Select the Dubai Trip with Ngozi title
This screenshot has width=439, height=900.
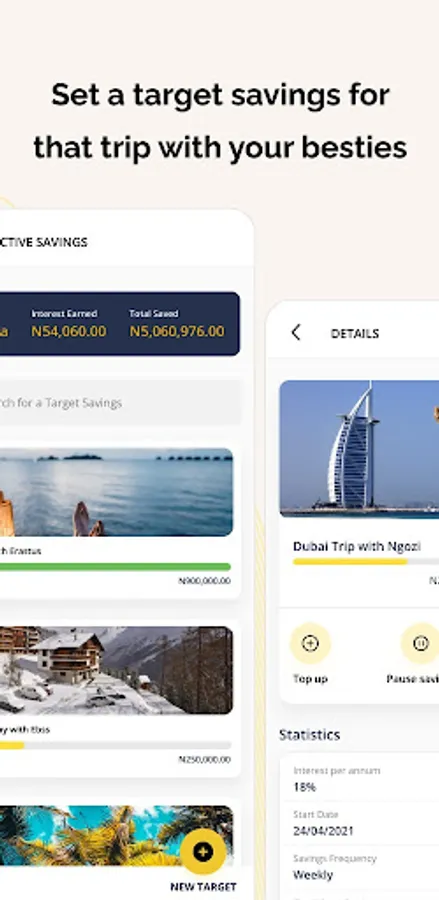[x=357, y=546]
